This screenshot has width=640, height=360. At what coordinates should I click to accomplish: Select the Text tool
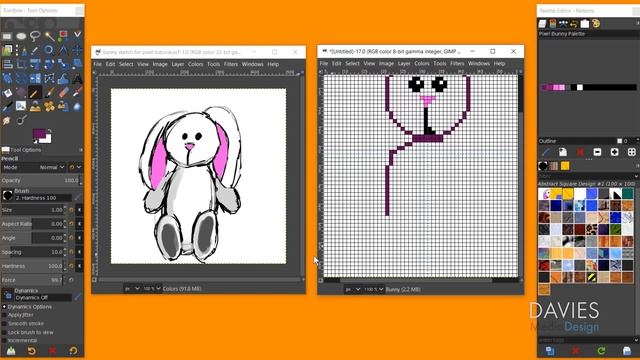[x=77, y=78]
